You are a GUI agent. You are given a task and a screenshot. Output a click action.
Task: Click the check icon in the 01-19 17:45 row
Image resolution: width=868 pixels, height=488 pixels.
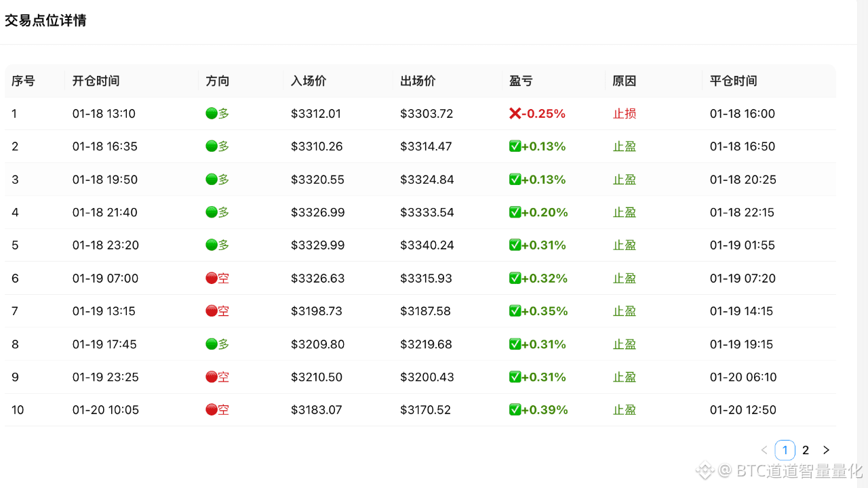(515, 344)
